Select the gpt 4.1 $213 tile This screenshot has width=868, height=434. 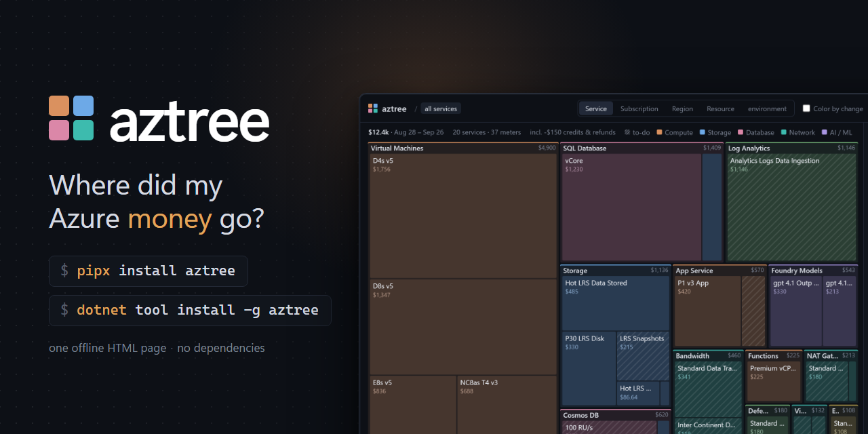pos(840,311)
